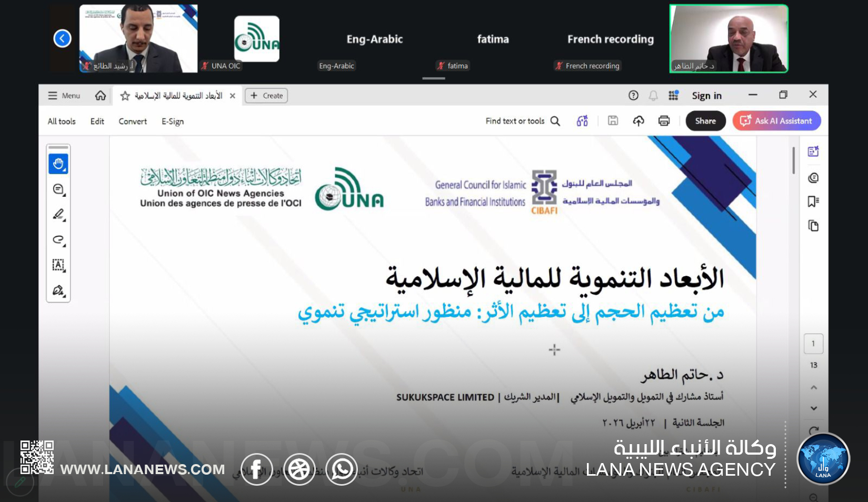This screenshot has width=868, height=502.
Task: Click the Ask AI Assistant button
Action: [x=776, y=121]
